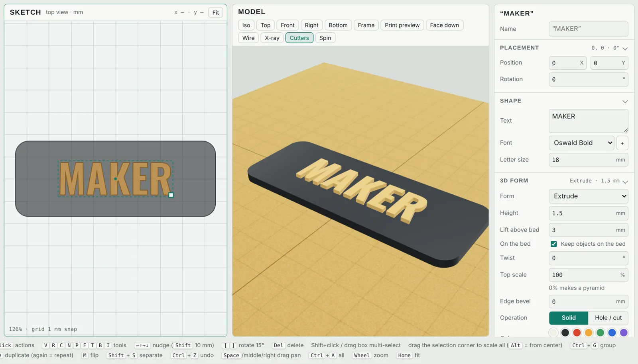Click the Rotation input field
The height and width of the screenshot is (364, 638).
coord(589,79)
